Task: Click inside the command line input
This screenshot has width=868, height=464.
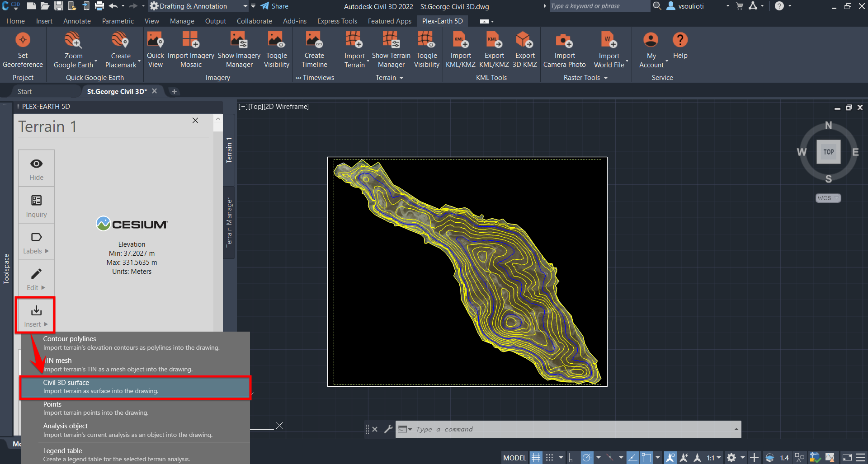Action: tap(542, 429)
